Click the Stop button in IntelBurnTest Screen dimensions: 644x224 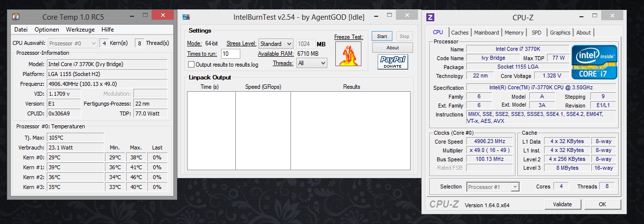(404, 36)
